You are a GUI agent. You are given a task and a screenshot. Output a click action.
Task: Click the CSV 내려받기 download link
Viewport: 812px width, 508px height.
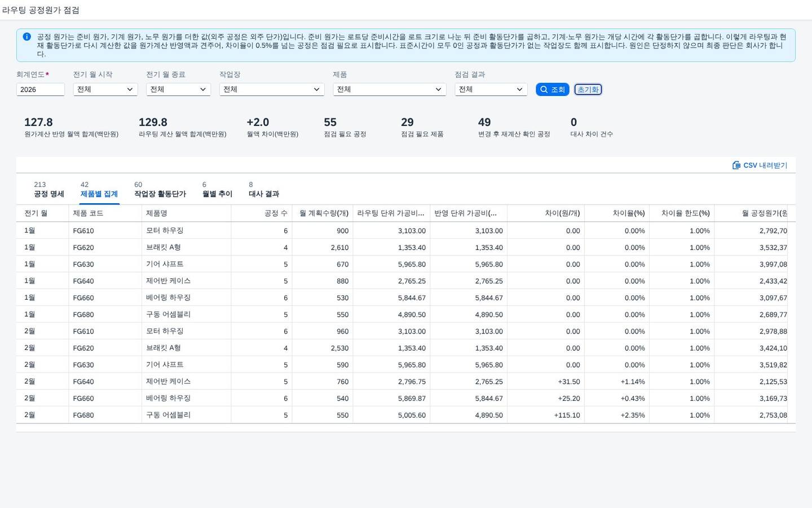click(760, 165)
